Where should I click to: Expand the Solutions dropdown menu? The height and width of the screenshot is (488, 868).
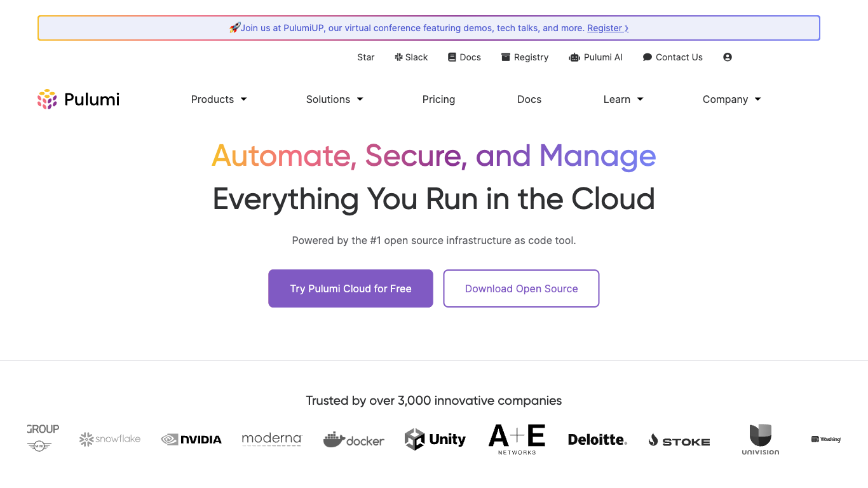(335, 99)
